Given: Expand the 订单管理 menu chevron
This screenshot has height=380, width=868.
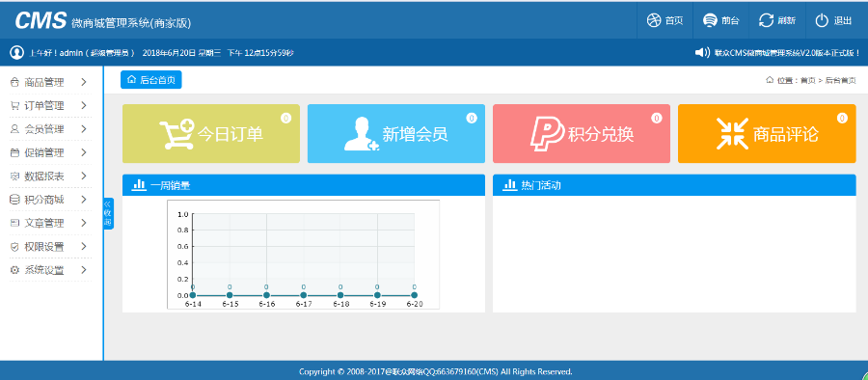Looking at the screenshot, I should tap(84, 106).
